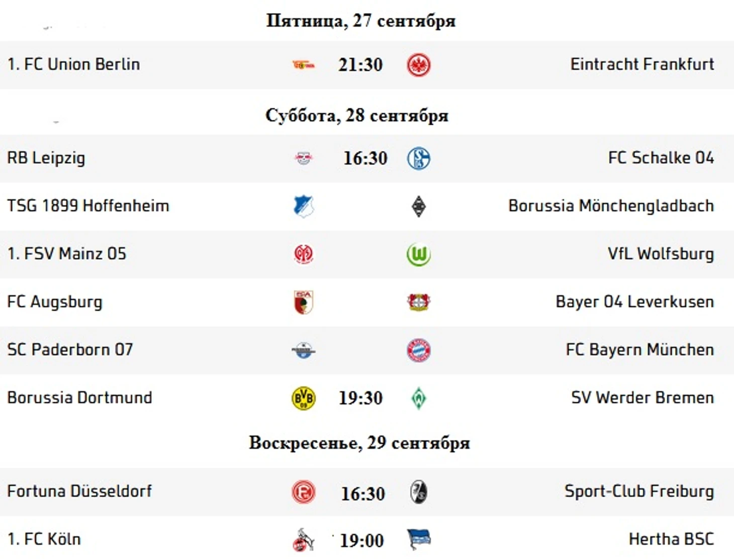Select the Werder Bremen green diamond
The image size is (734, 560).
pos(418,398)
